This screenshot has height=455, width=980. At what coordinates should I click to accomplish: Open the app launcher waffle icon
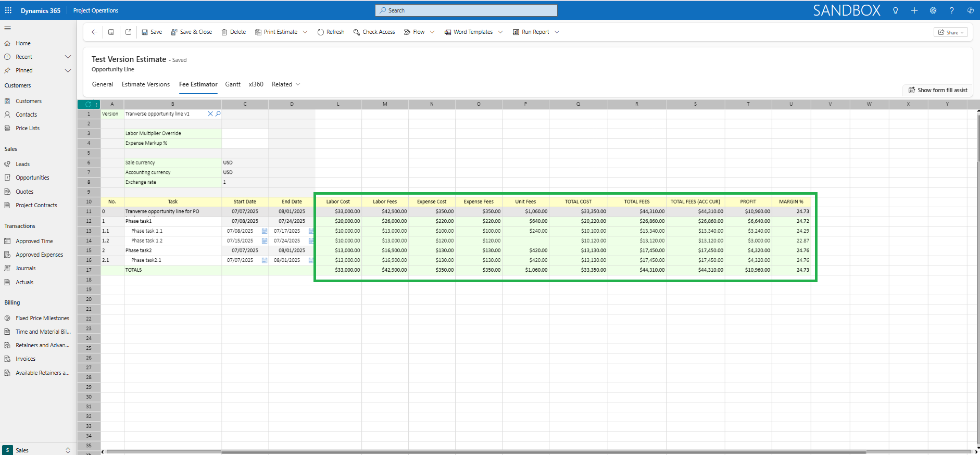8,10
